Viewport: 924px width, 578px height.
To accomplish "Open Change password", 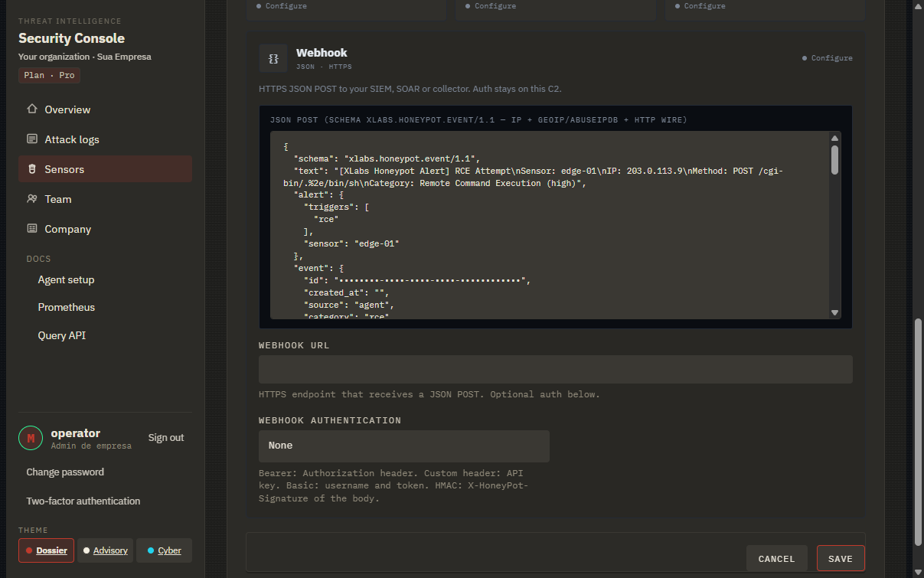I will [x=65, y=472].
